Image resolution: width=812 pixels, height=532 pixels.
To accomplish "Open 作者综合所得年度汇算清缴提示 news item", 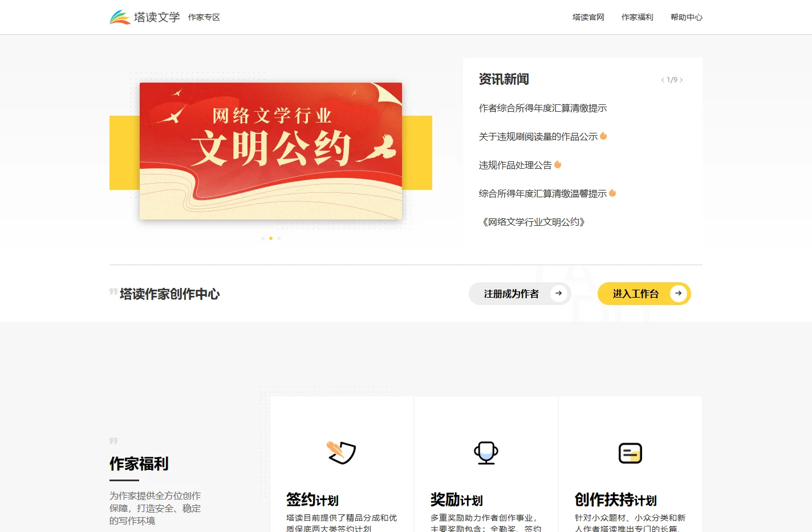I will (542, 108).
